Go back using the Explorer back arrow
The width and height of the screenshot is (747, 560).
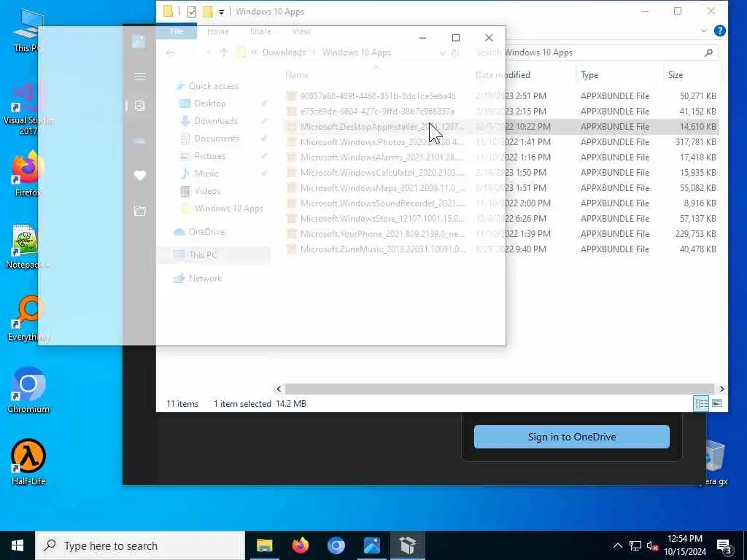tap(170, 52)
